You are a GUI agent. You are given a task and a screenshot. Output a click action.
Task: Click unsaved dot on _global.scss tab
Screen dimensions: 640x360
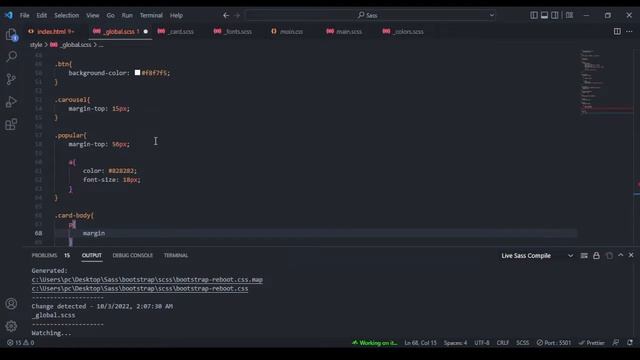[146, 31]
